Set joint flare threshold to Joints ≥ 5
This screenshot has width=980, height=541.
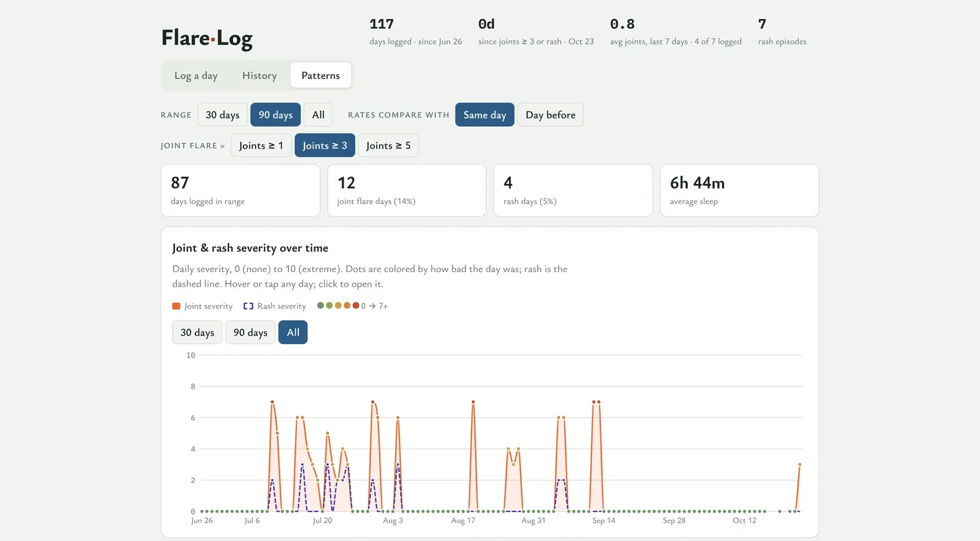coord(388,145)
